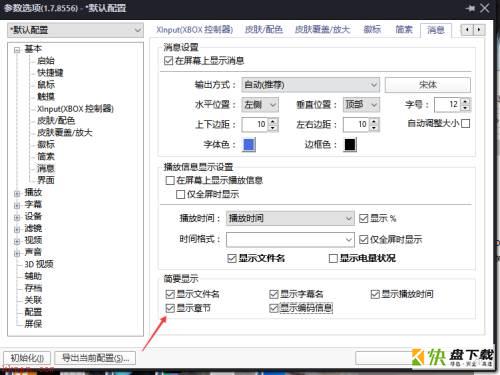Close the preferences dialog
Image resolution: width=500 pixels, height=375 pixels.
485,8
